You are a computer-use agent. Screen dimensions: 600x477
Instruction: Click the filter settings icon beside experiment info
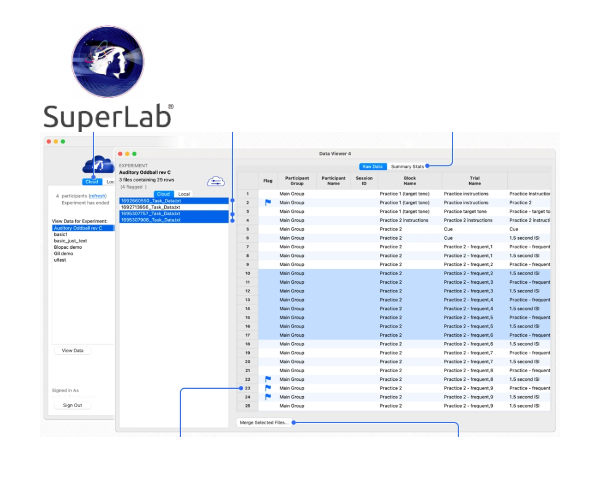tap(214, 180)
